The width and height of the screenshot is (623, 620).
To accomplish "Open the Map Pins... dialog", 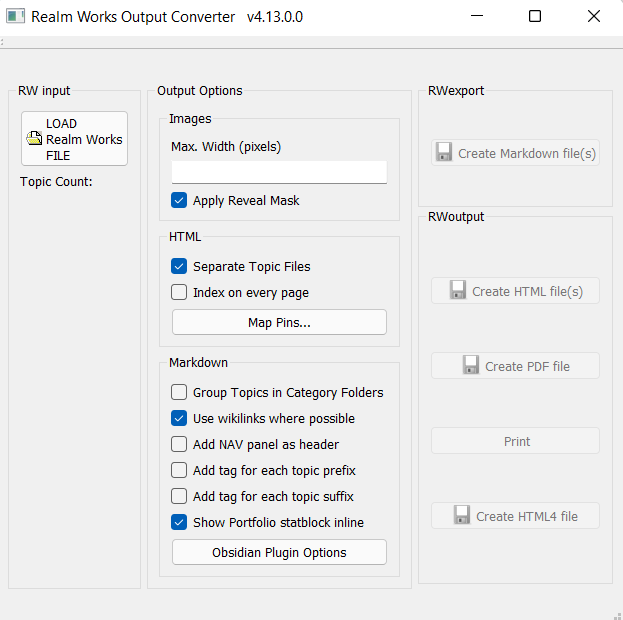I will click(279, 322).
